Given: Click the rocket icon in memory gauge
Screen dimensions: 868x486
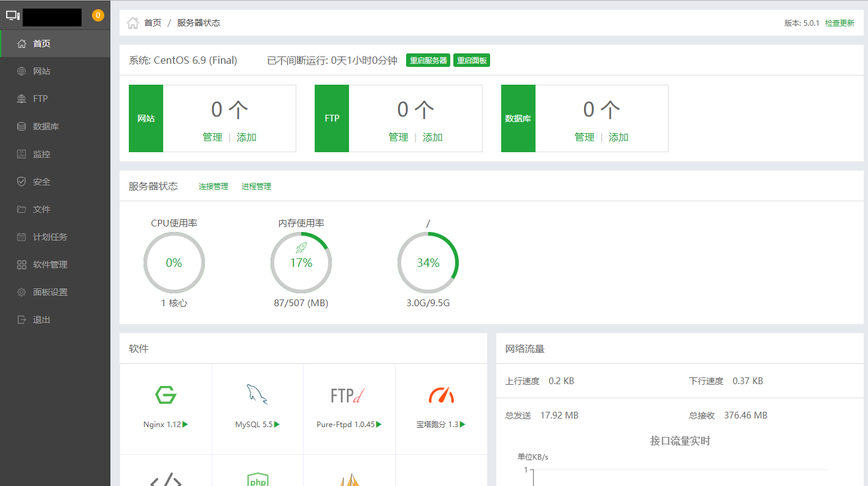Looking at the screenshot, I should tap(301, 247).
